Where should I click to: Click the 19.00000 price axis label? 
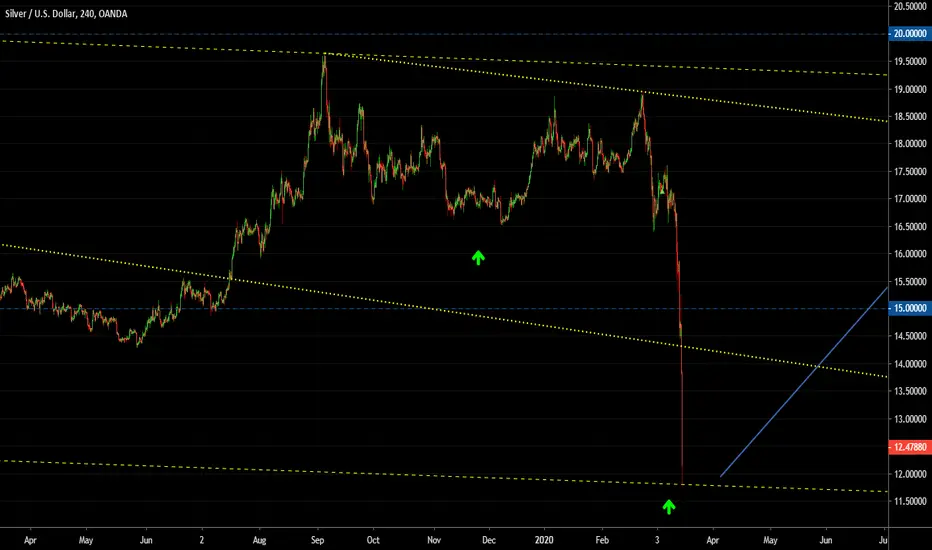[910, 89]
